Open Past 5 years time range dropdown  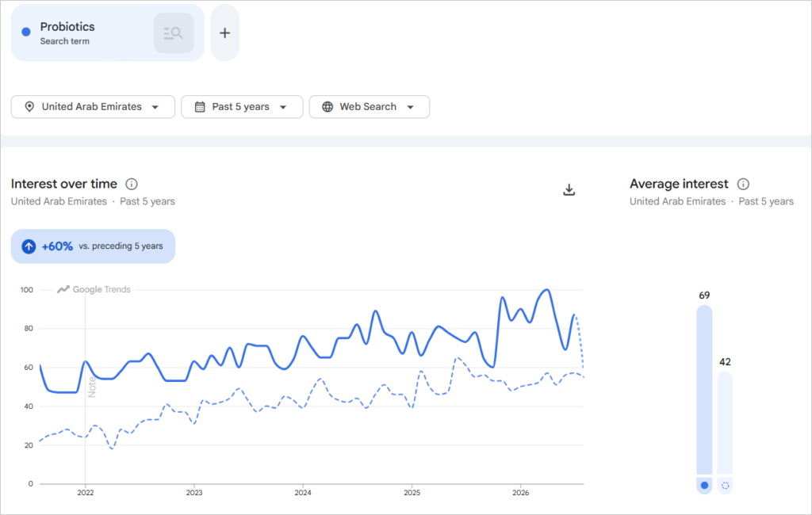tap(242, 107)
